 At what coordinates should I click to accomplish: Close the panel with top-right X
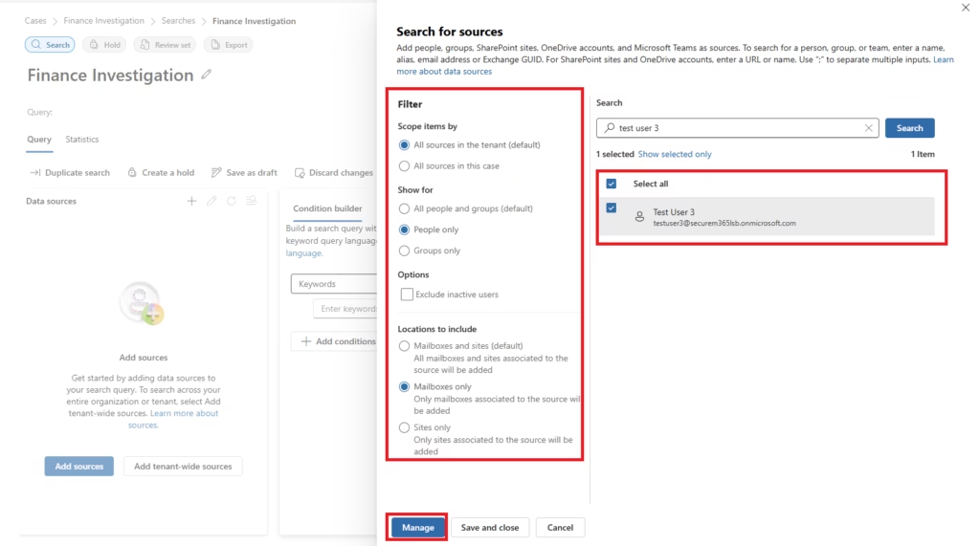point(966,8)
